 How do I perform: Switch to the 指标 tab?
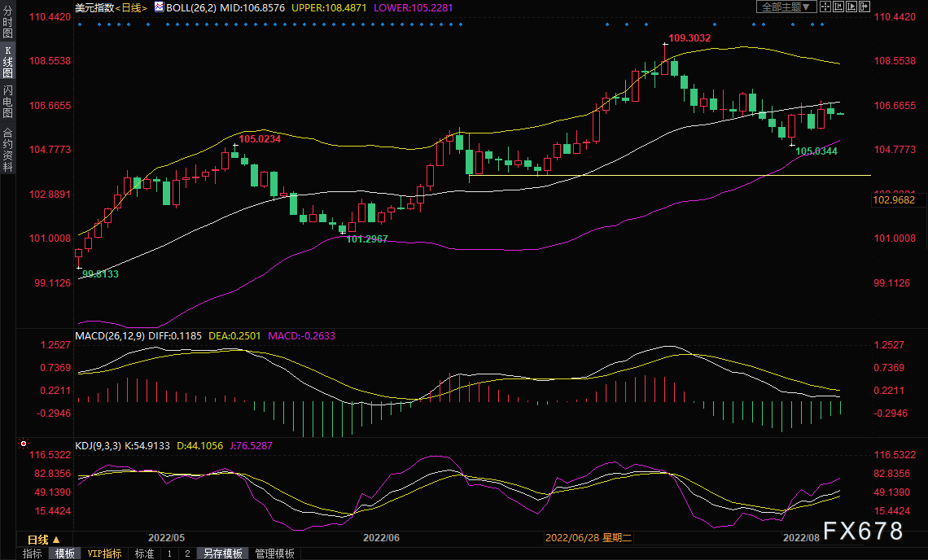pyautogui.click(x=32, y=553)
